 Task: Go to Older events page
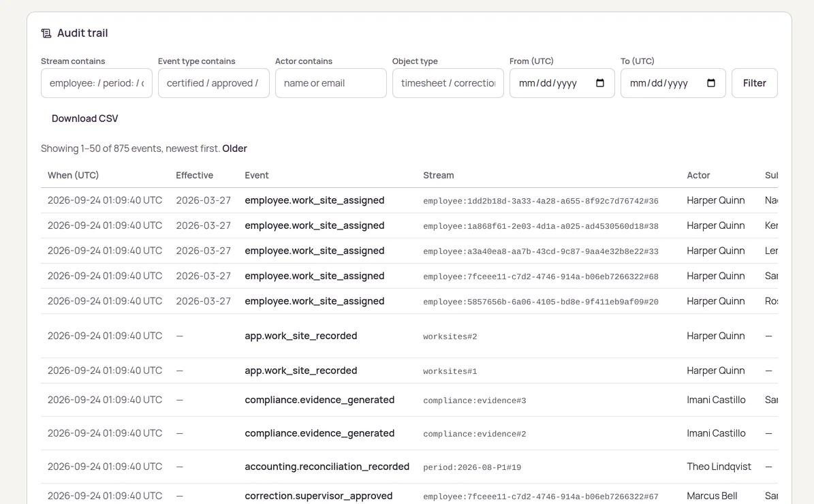coord(234,148)
